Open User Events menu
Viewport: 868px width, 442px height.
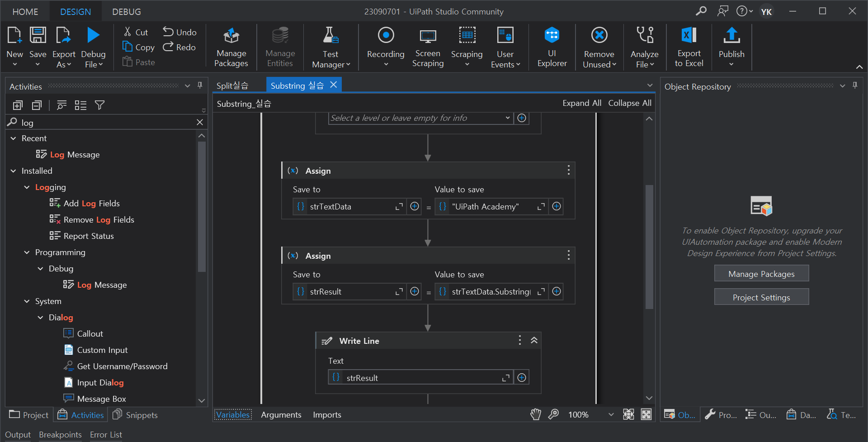pyautogui.click(x=505, y=47)
